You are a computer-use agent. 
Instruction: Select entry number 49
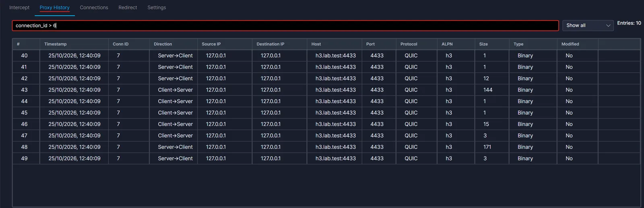(x=326, y=158)
